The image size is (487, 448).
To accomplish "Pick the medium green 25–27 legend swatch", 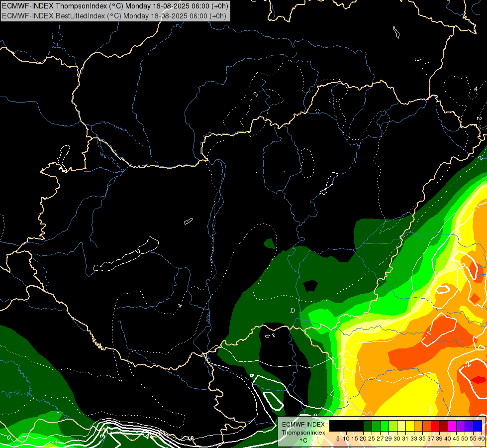I will point(376,426).
